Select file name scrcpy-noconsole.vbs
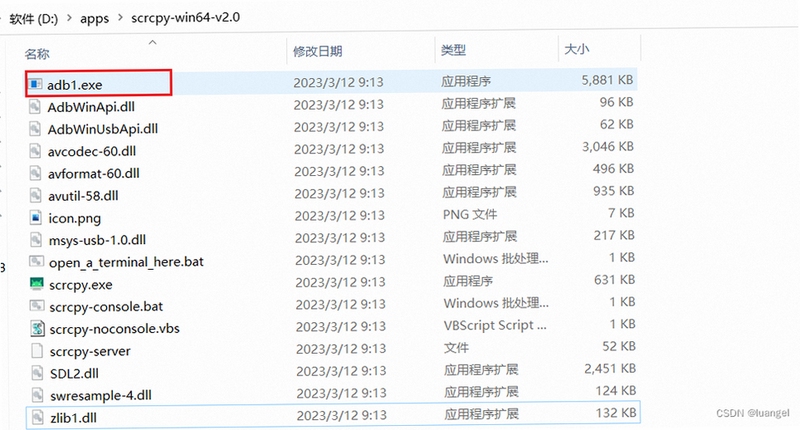This screenshot has width=800, height=430. coord(114,329)
